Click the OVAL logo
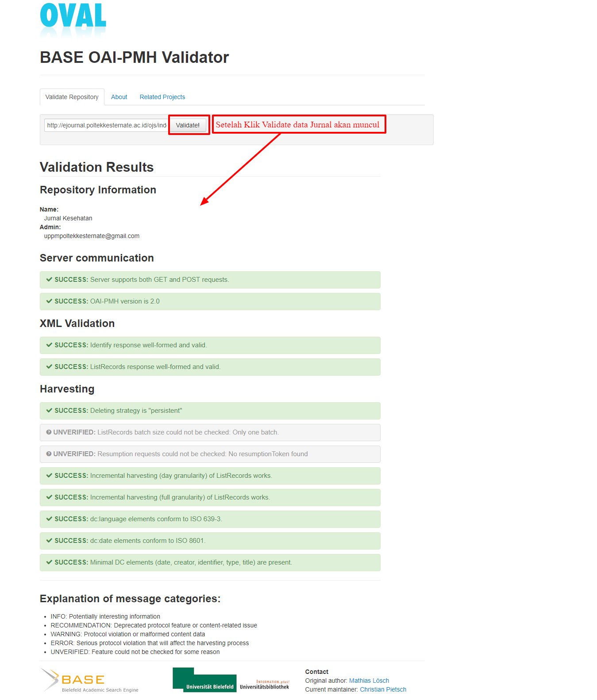The width and height of the screenshot is (597, 700). 73,20
